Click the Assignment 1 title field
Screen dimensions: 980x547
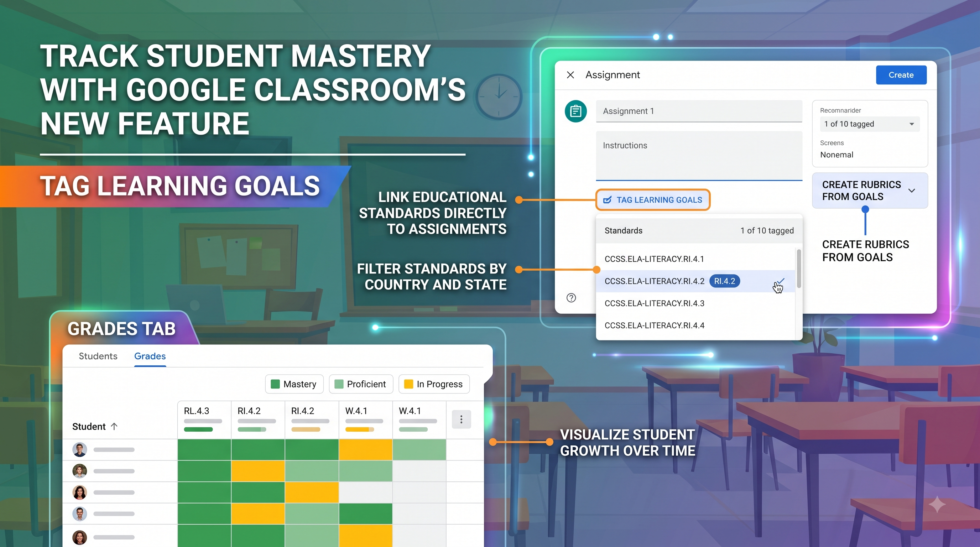click(699, 111)
